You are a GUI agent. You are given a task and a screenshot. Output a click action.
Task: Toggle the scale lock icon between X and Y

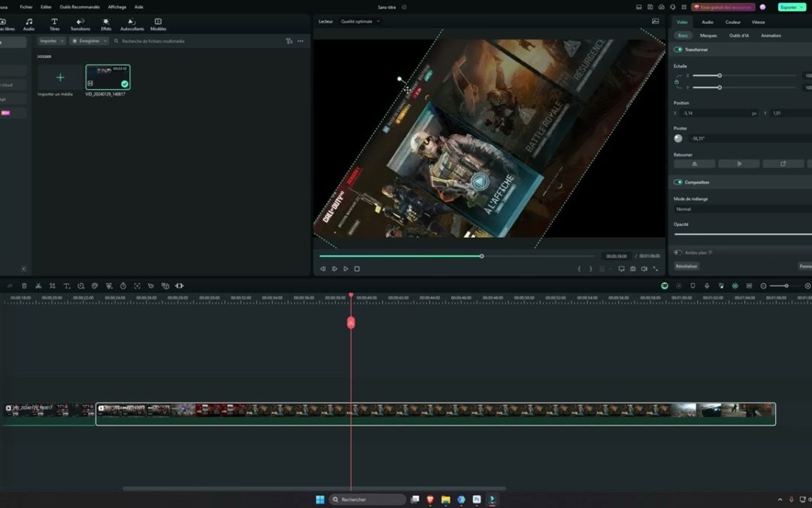tap(677, 82)
